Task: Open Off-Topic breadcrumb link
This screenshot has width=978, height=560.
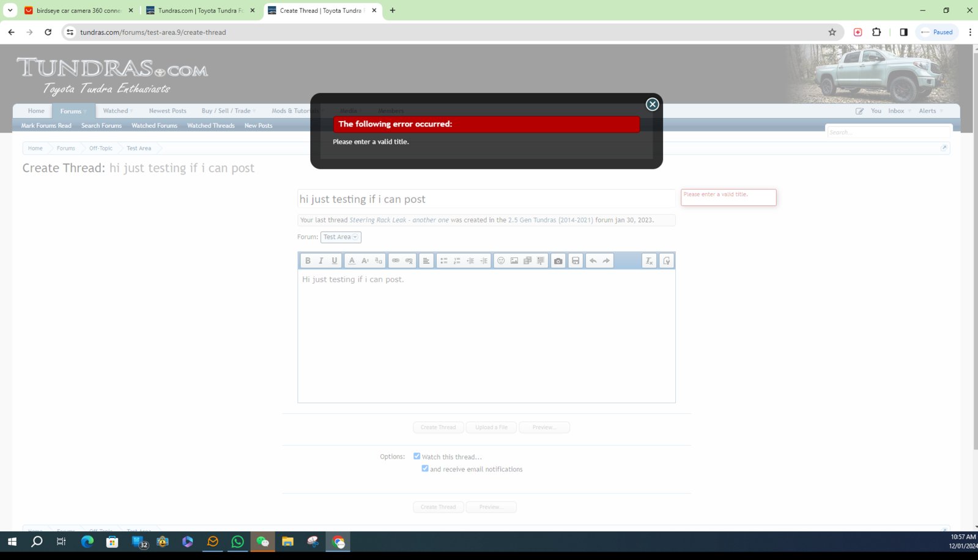Action: pos(101,149)
